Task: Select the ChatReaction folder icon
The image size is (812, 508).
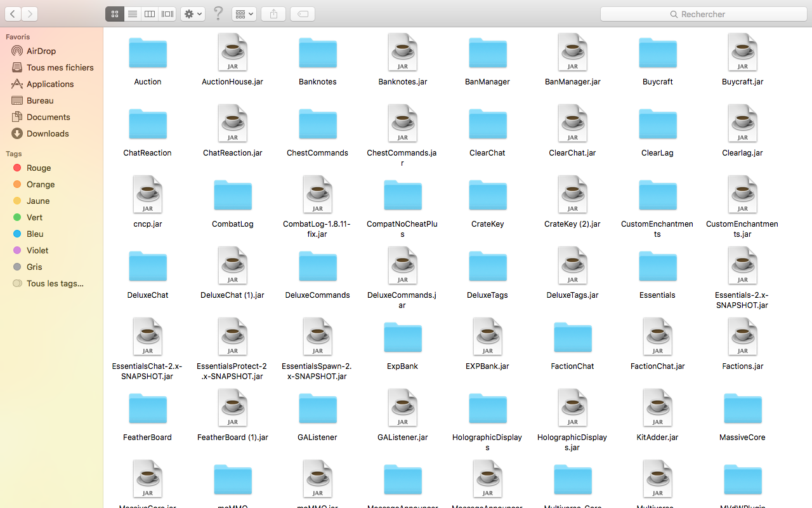Action: pyautogui.click(x=148, y=124)
